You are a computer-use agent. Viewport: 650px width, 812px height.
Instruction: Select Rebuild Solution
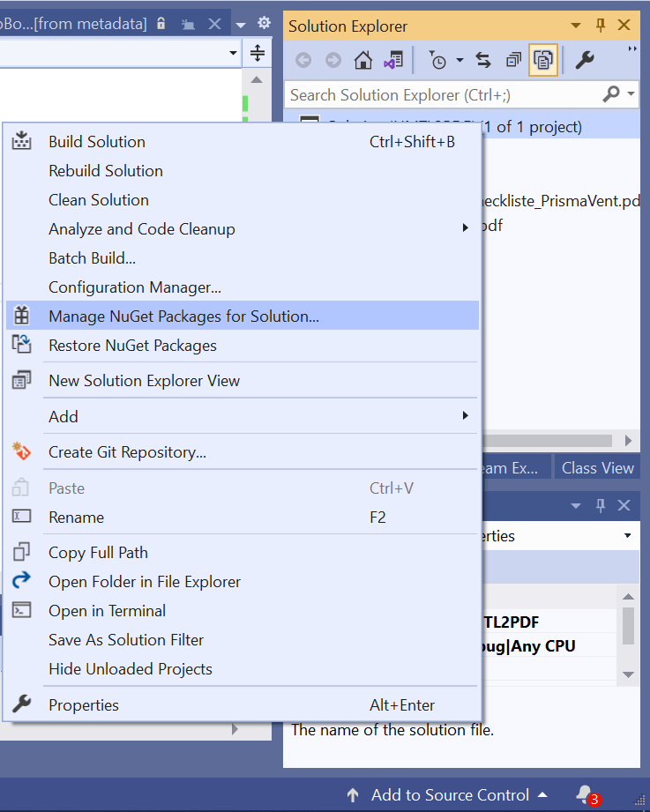[x=242, y=170]
